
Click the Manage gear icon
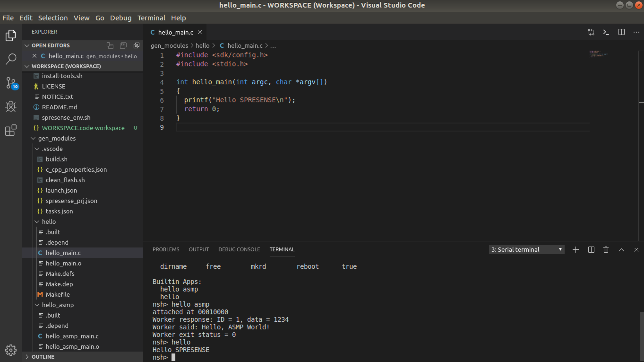click(x=11, y=350)
